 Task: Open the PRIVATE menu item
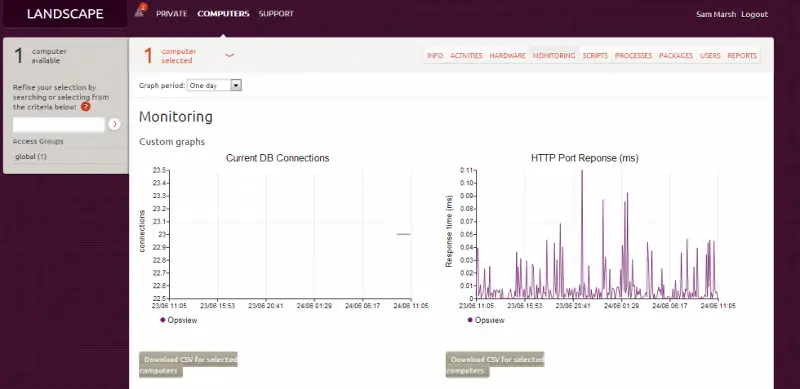171,14
